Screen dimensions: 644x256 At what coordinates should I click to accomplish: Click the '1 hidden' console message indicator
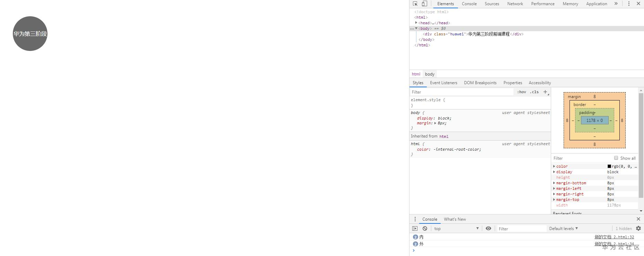[624, 229]
